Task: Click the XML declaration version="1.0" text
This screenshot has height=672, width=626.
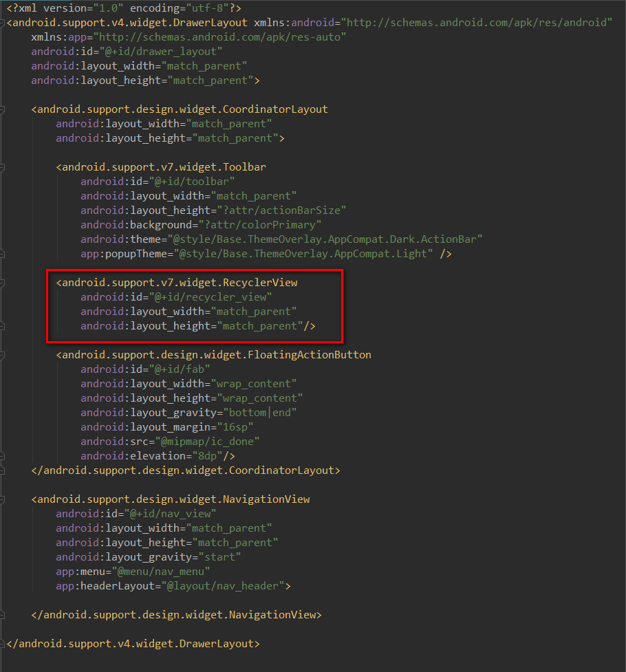Action: click(83, 8)
